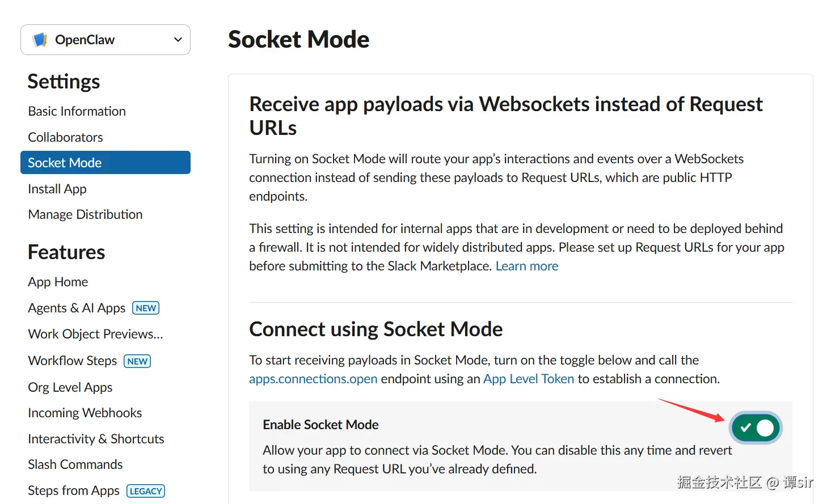Open the Install App page
This screenshot has width=827, height=504.
tap(57, 189)
